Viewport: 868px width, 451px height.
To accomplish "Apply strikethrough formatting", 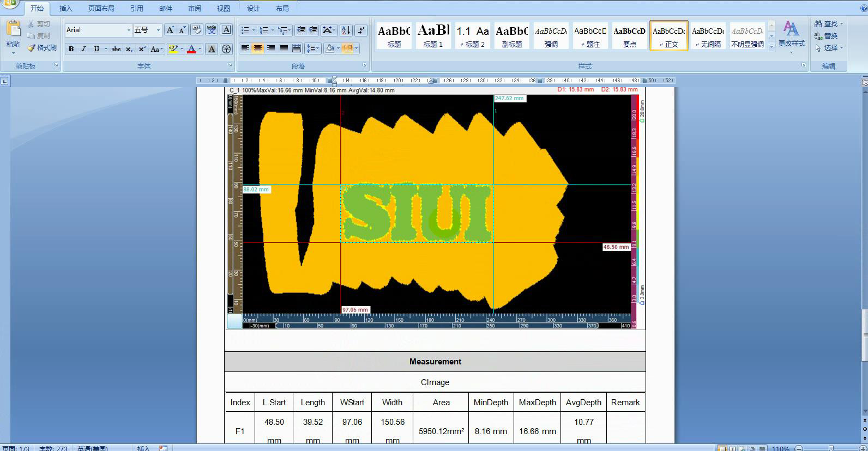I will click(116, 49).
